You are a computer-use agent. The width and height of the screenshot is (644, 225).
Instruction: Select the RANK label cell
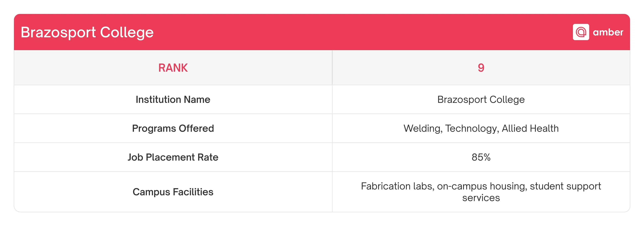coord(173,68)
